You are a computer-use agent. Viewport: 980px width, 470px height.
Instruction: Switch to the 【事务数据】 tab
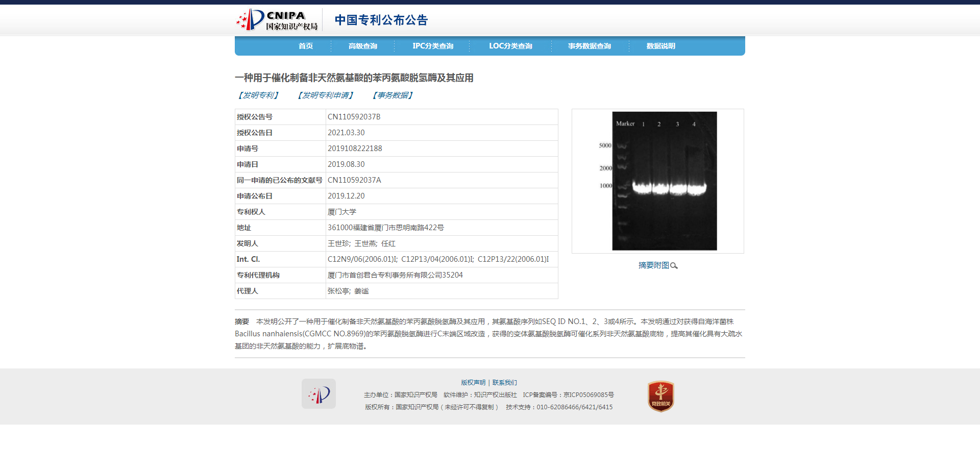(393, 95)
